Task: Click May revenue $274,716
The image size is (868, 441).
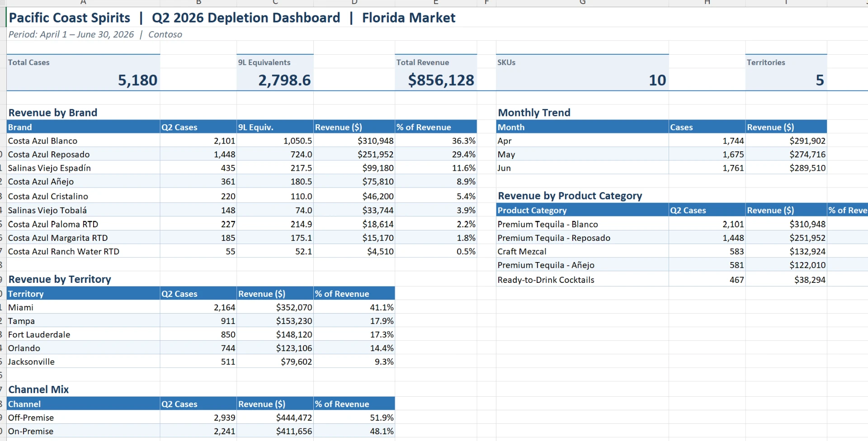Action: click(786, 154)
